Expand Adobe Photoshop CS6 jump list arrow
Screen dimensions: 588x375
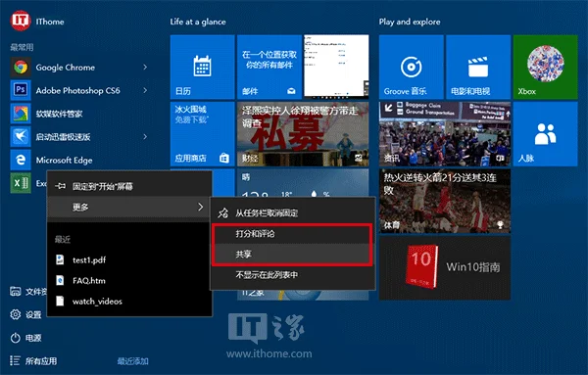click(x=145, y=90)
